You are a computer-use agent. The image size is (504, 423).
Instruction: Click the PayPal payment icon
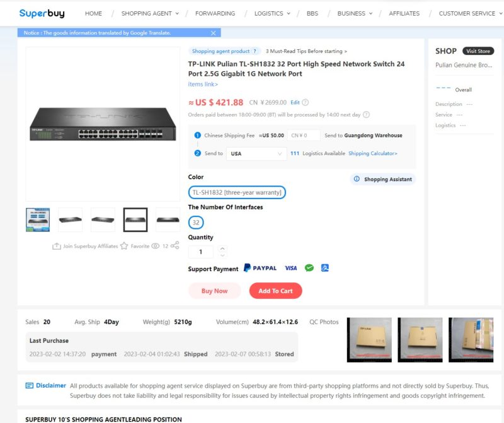tap(260, 268)
